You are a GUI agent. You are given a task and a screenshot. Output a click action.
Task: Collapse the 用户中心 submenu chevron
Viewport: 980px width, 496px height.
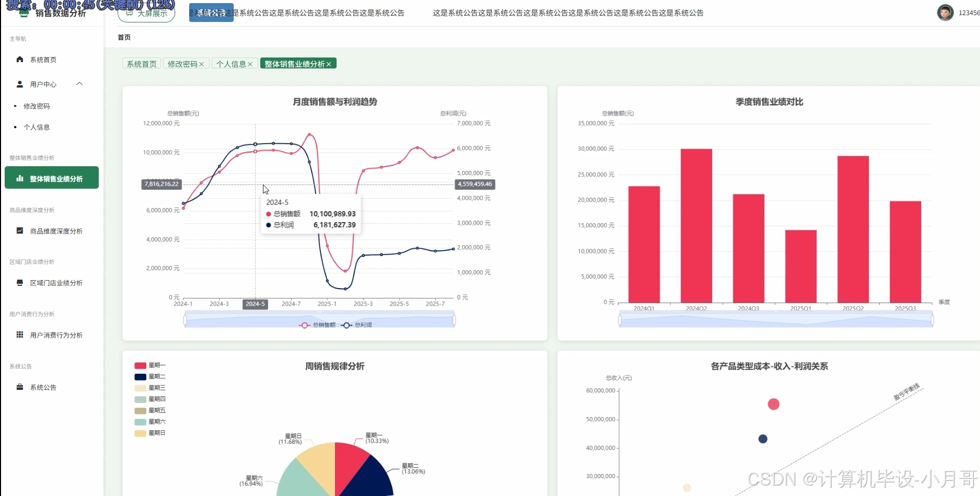pyautogui.click(x=79, y=84)
